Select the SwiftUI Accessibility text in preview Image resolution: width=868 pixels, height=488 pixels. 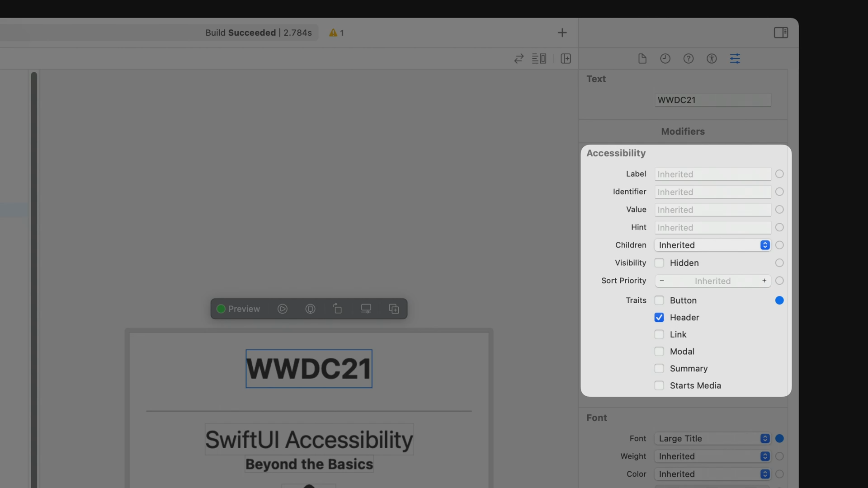309,440
